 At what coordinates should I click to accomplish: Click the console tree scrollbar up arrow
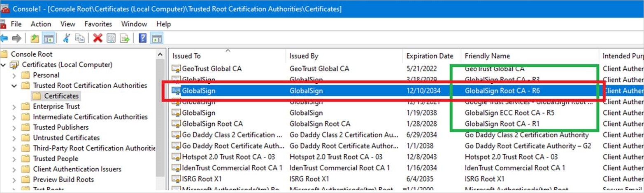click(160, 54)
